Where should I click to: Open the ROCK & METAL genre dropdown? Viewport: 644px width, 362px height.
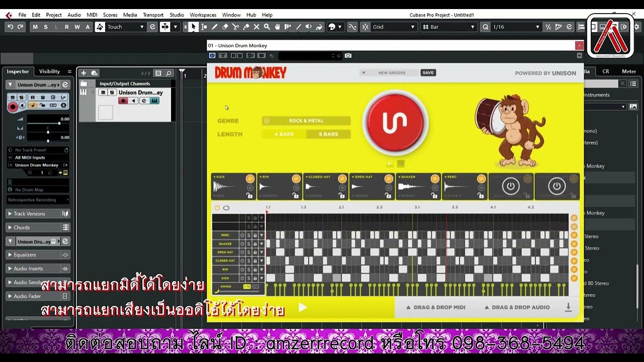(x=306, y=121)
